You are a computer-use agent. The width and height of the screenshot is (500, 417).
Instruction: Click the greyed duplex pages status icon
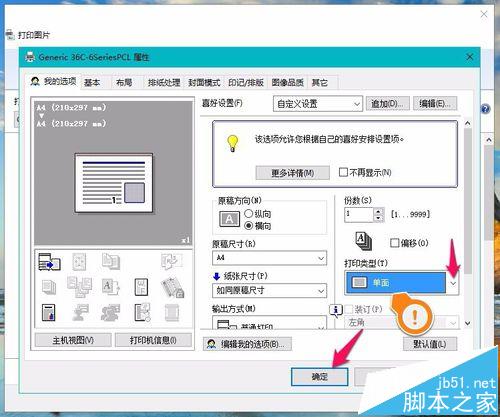(111, 262)
